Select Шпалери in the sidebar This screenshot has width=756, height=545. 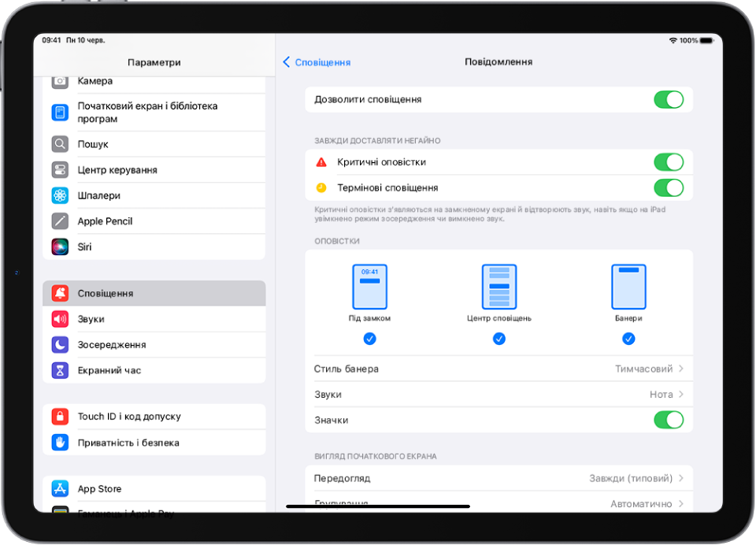point(154,195)
